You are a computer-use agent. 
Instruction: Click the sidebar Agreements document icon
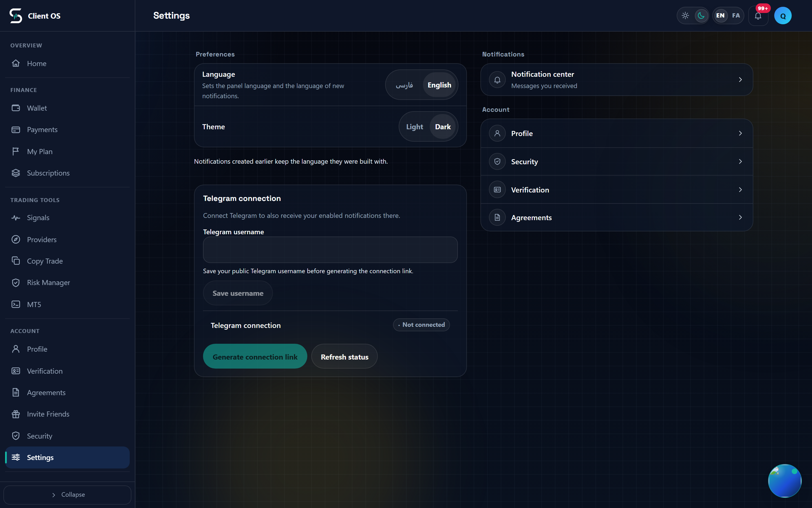pos(16,392)
